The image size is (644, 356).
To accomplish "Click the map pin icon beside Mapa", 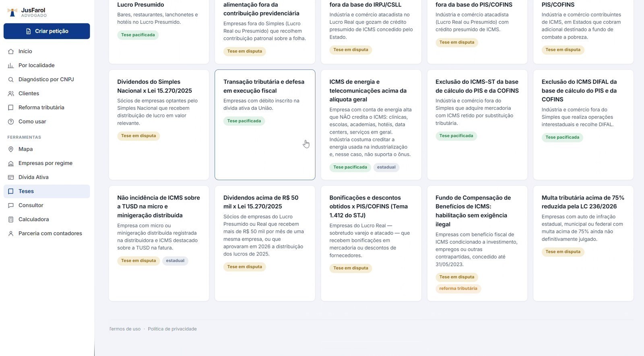I will tap(11, 149).
